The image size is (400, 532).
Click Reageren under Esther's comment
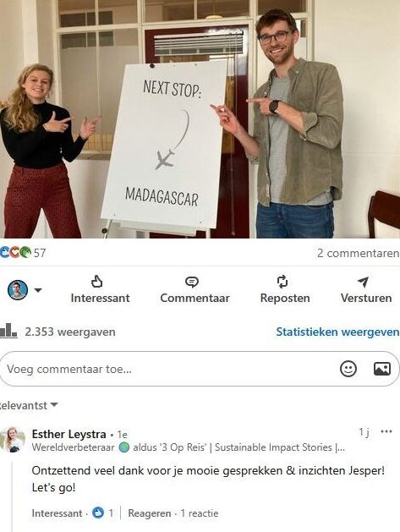point(150,513)
